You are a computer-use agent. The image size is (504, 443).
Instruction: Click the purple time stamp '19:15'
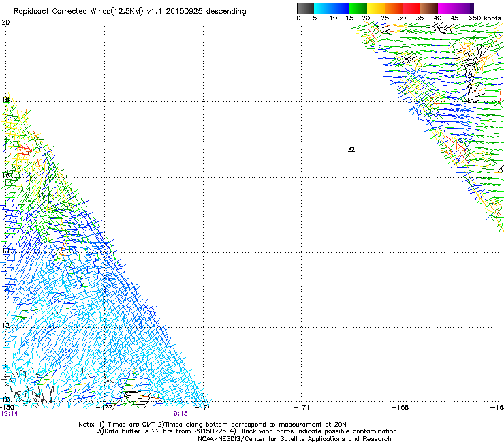coord(178,414)
